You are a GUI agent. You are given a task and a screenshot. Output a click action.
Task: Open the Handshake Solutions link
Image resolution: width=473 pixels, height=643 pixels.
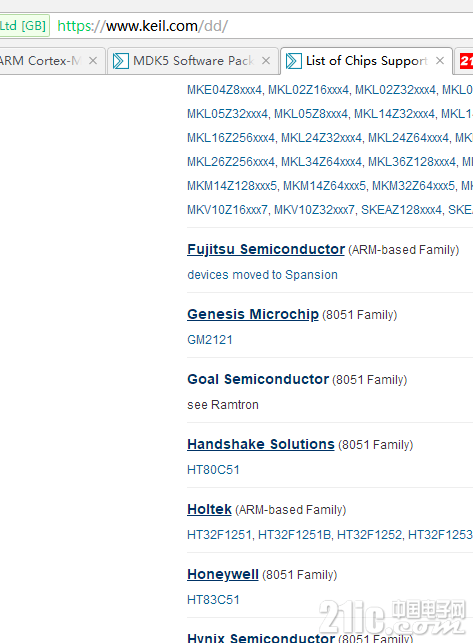pyautogui.click(x=261, y=444)
